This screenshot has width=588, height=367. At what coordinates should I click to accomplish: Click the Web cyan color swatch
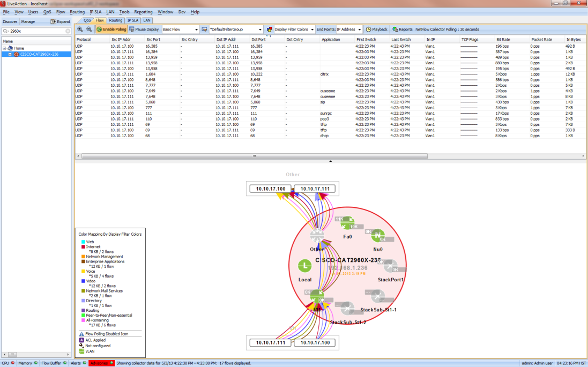(x=83, y=242)
